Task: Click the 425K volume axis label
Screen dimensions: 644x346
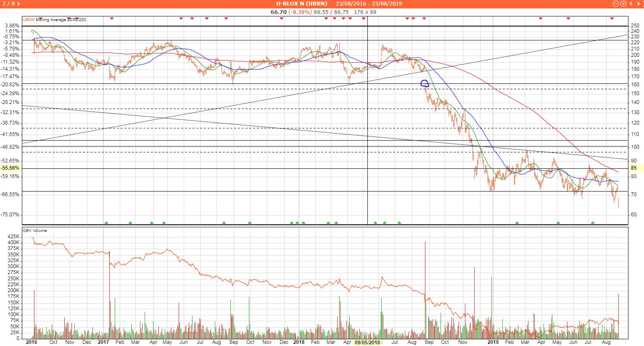Action: pyautogui.click(x=14, y=237)
